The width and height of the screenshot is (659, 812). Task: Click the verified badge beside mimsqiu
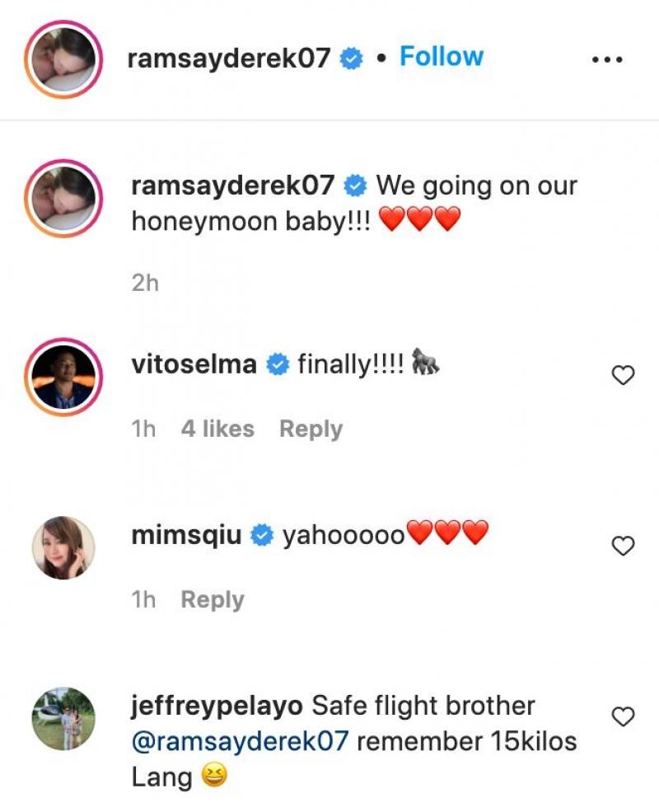coord(262,534)
